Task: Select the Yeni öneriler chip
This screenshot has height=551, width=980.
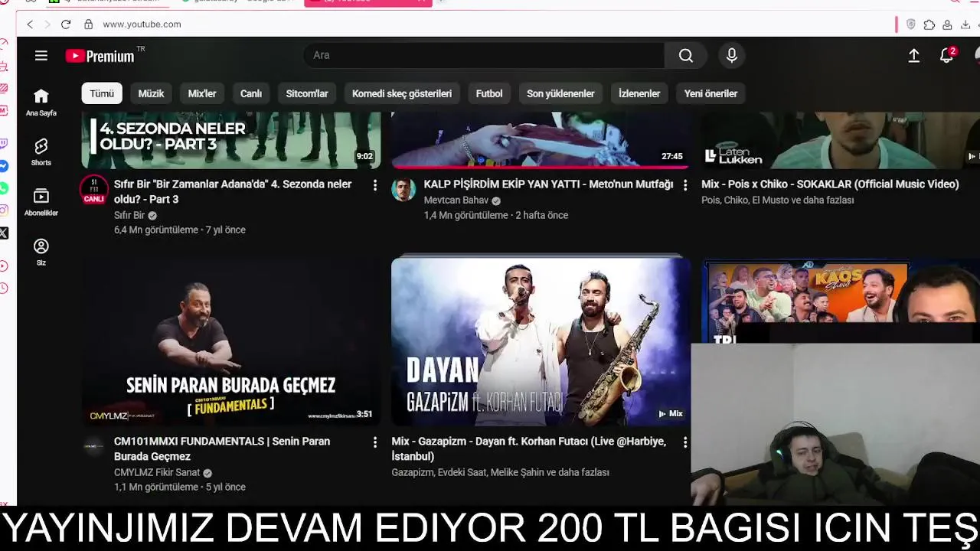Action: point(710,93)
